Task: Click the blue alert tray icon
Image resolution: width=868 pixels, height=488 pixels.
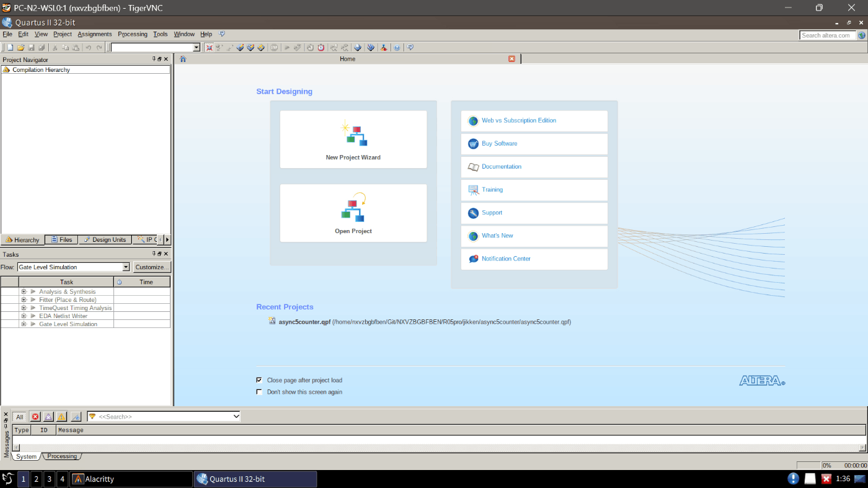Action: (793, 479)
